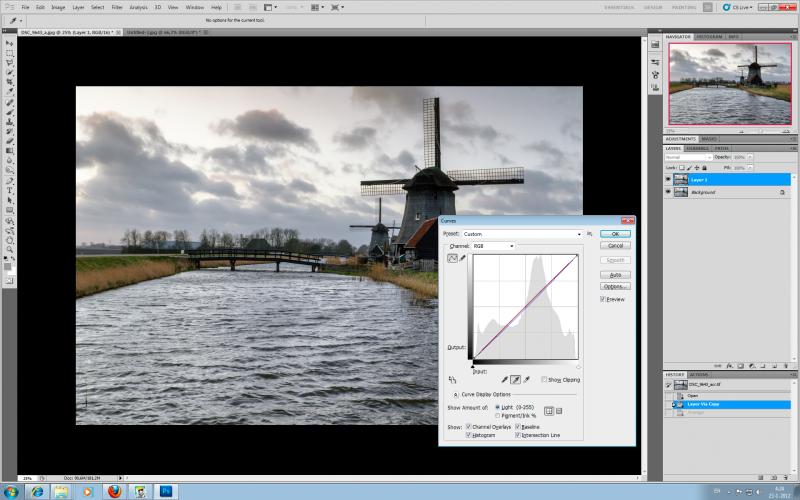Open the Channel RGB dropdown

(493, 246)
